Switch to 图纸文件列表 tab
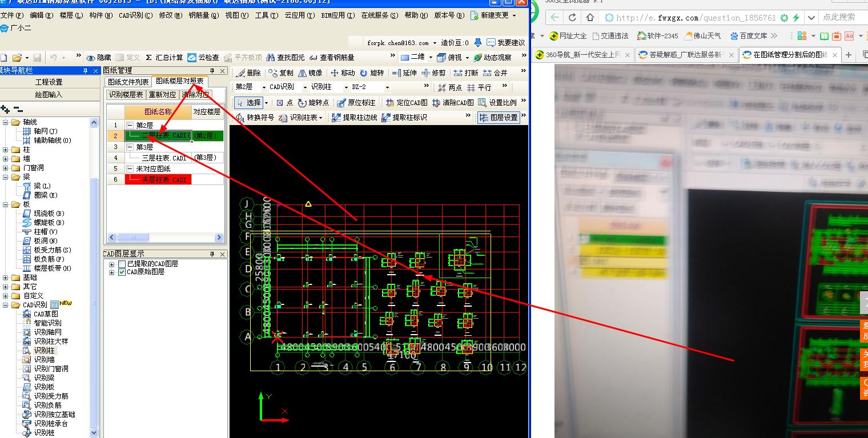The height and width of the screenshot is (438, 868). (x=128, y=82)
